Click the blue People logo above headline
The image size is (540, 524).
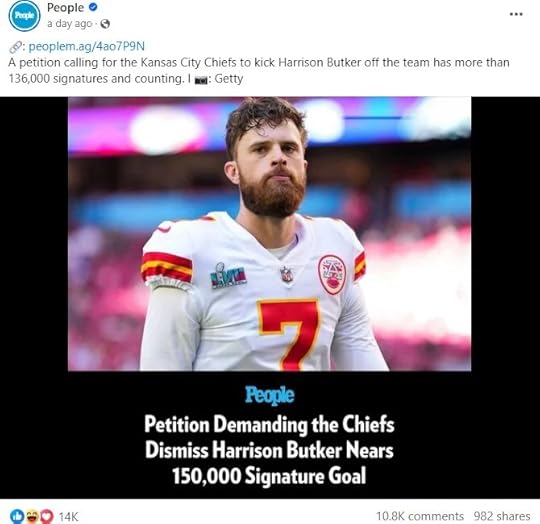270,395
